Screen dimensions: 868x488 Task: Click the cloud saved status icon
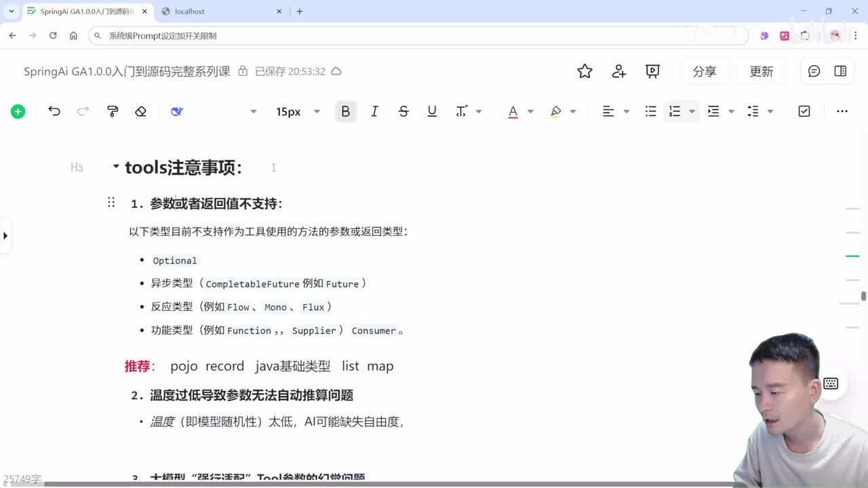pyautogui.click(x=336, y=71)
